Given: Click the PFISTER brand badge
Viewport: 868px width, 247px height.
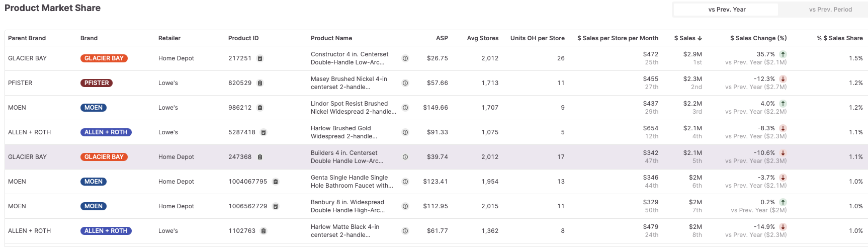Looking at the screenshot, I should click(x=97, y=83).
